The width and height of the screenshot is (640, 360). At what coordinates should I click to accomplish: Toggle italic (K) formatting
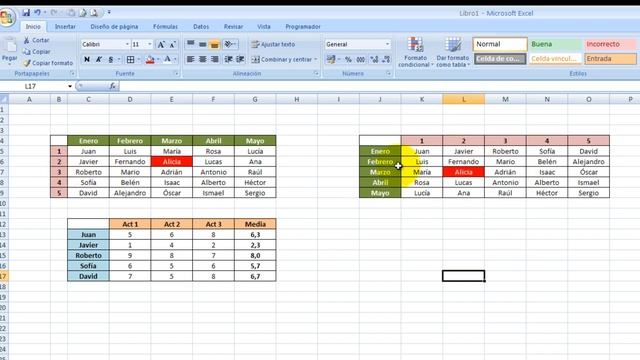pos(98,60)
